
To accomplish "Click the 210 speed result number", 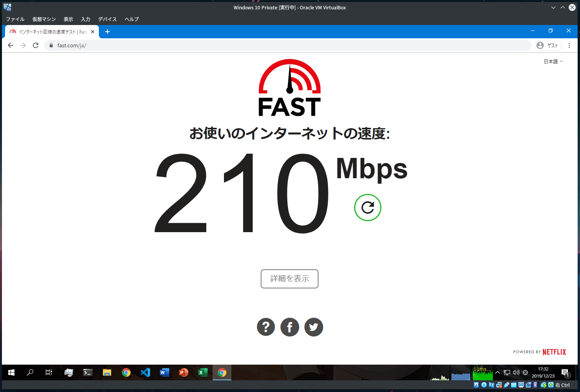I will click(242, 193).
